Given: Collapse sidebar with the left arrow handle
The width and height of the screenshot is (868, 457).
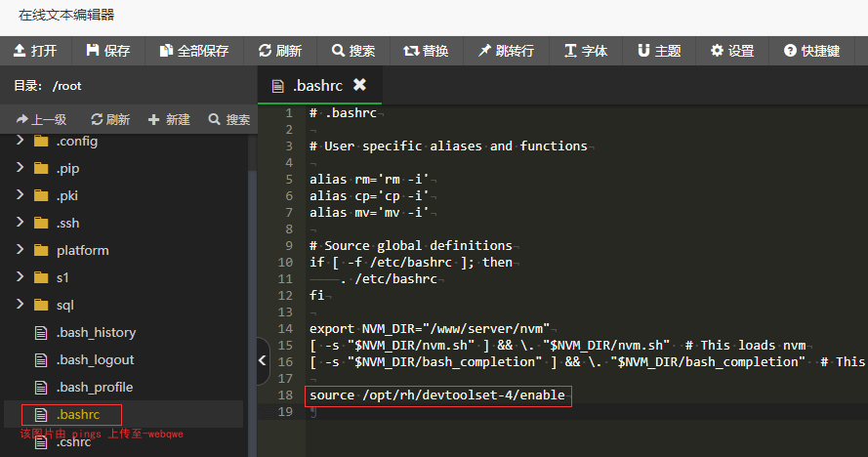Looking at the screenshot, I should [263, 360].
